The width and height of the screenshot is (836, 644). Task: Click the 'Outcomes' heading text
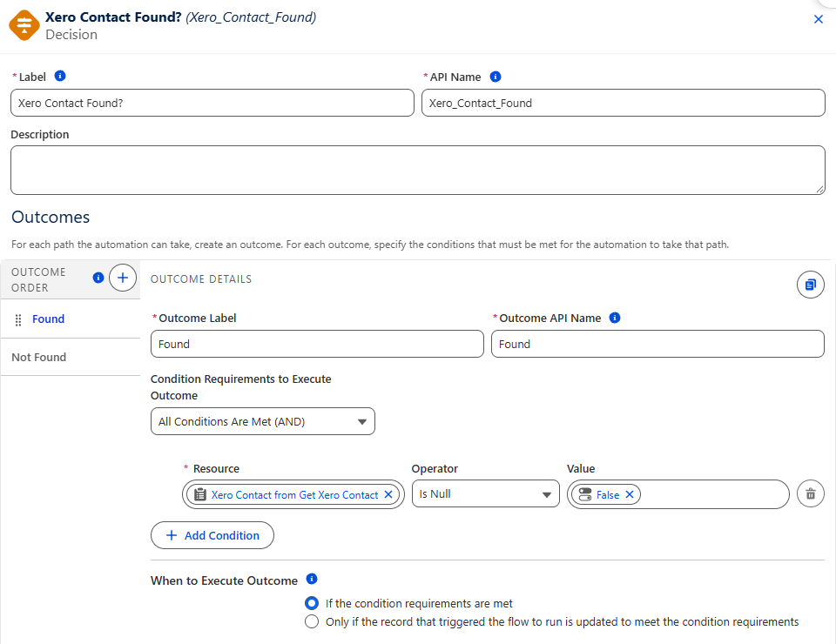tap(51, 218)
